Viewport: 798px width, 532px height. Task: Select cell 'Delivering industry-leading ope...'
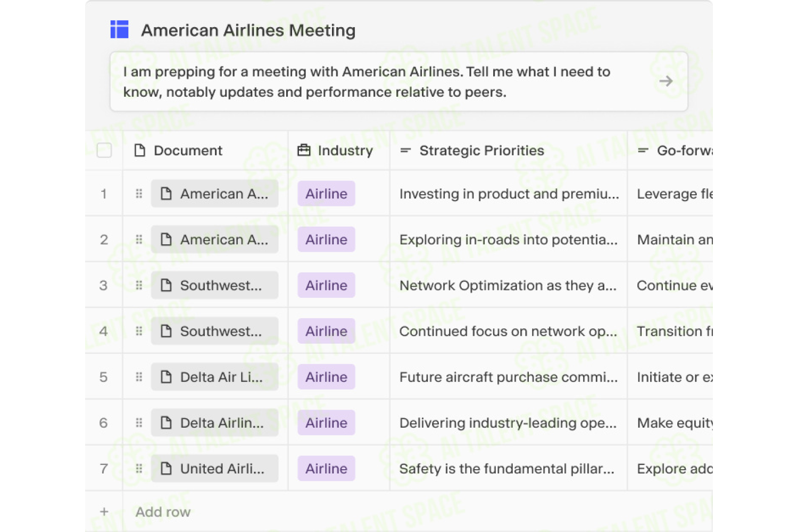tap(509, 422)
